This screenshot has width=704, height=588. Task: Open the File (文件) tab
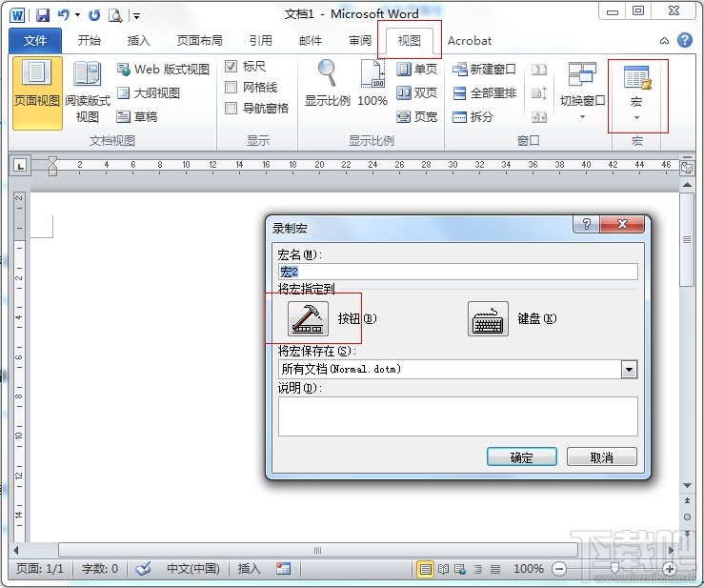click(35, 41)
